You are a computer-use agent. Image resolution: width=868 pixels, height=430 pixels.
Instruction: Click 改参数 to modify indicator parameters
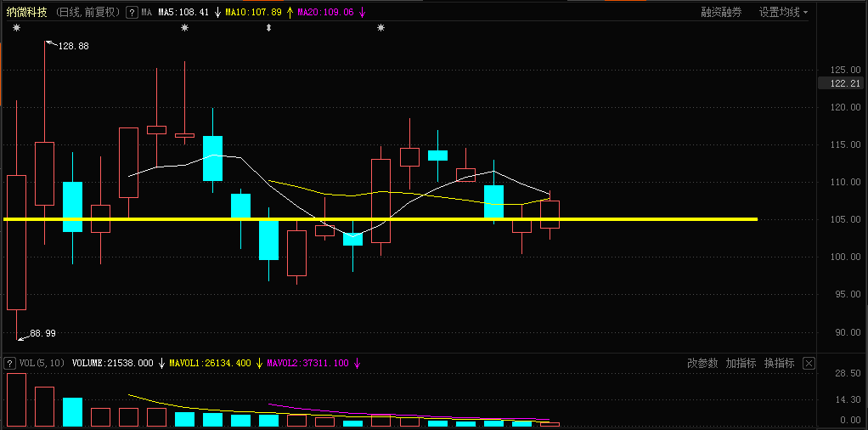coord(702,363)
